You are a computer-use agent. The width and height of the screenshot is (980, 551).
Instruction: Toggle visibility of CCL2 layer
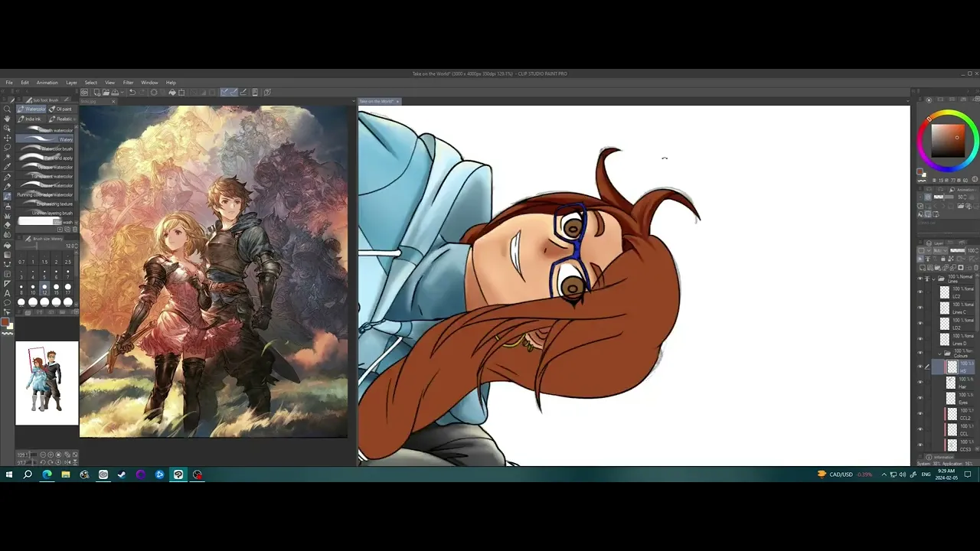point(920,413)
